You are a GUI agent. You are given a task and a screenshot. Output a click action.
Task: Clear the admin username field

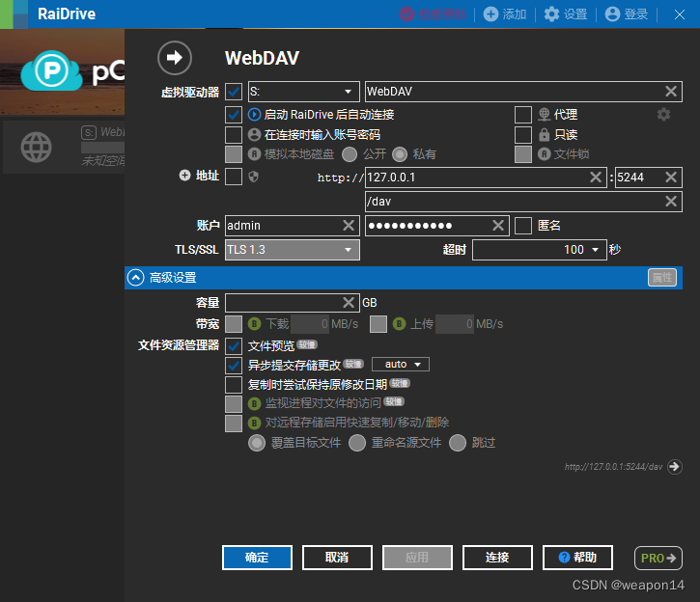pyautogui.click(x=349, y=226)
